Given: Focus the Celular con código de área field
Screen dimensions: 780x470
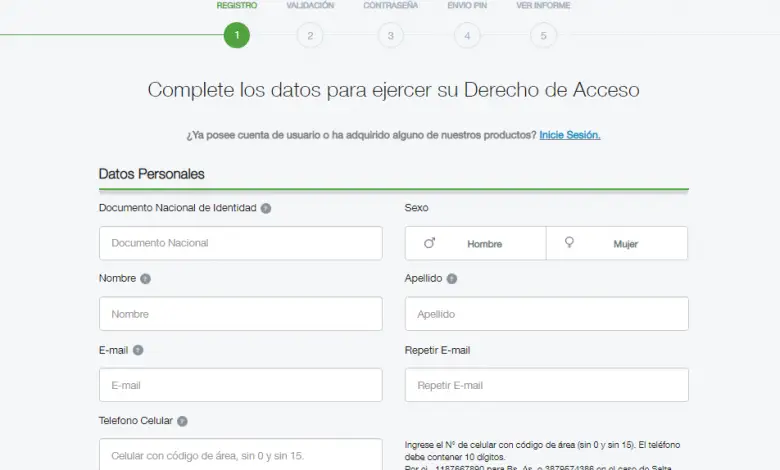Looking at the screenshot, I should click(241, 455).
